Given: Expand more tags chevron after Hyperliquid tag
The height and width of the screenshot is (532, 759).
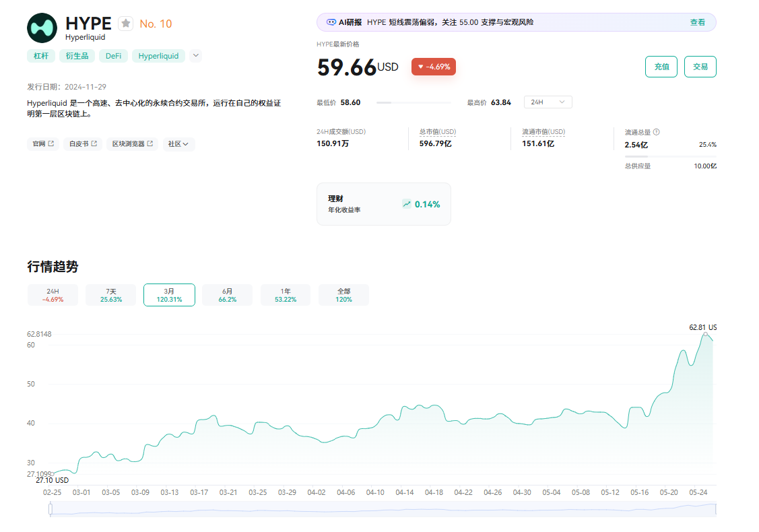Looking at the screenshot, I should click(195, 56).
